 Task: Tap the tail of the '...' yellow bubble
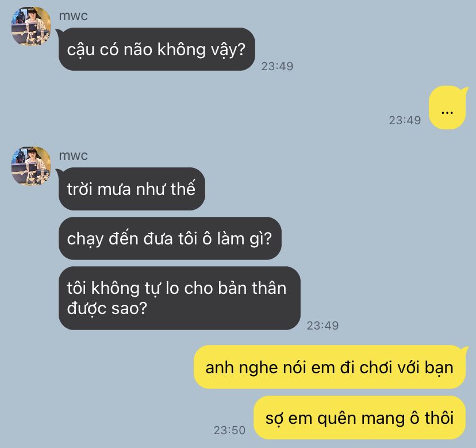(x=465, y=90)
